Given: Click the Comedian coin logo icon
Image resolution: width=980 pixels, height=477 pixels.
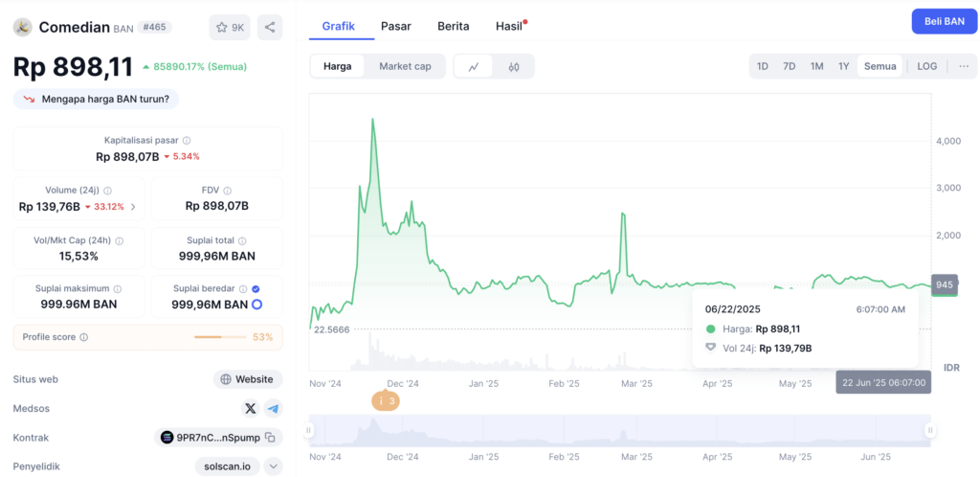Looking at the screenshot, I should 23,27.
